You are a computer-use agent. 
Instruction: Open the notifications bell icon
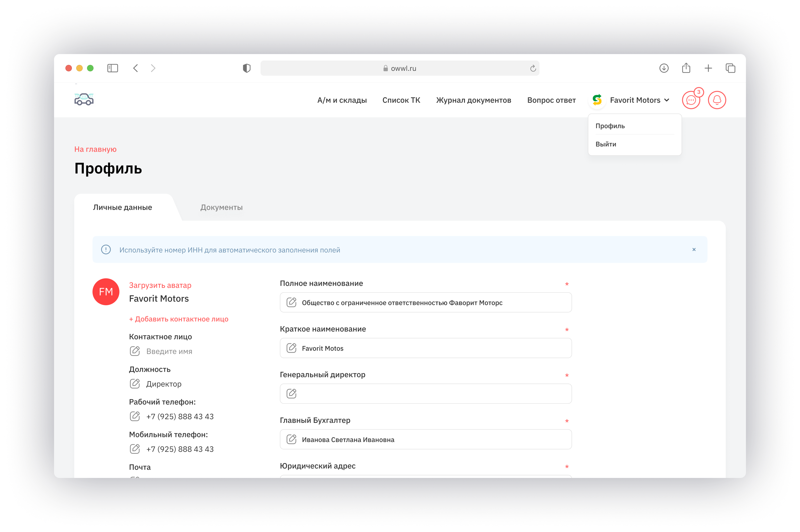click(x=717, y=100)
